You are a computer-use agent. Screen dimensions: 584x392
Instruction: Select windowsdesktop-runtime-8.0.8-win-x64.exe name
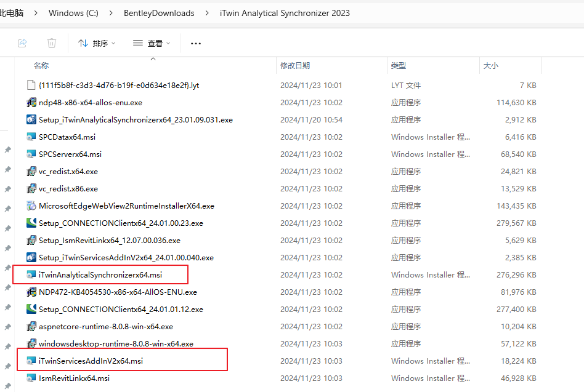116,343
